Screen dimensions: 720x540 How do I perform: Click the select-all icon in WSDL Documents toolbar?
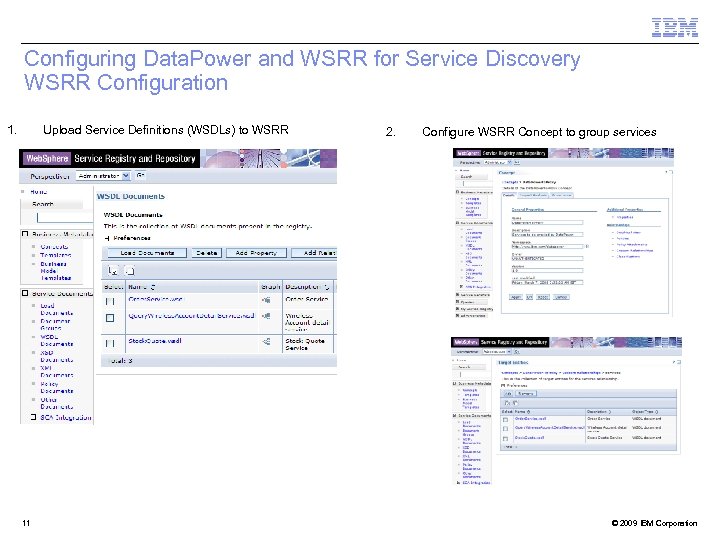click(x=112, y=271)
